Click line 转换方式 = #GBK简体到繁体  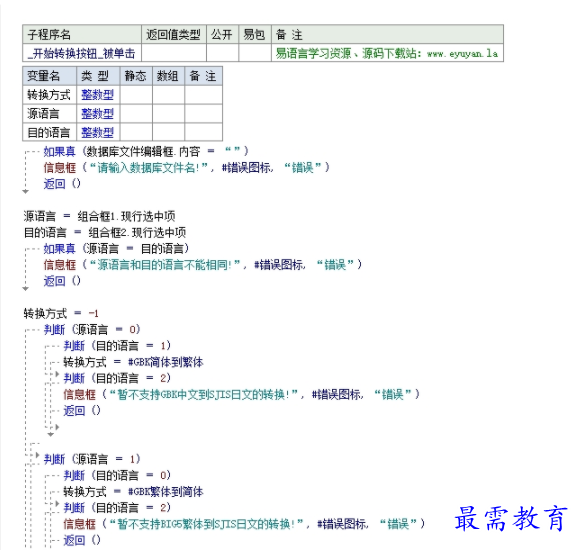point(133,362)
